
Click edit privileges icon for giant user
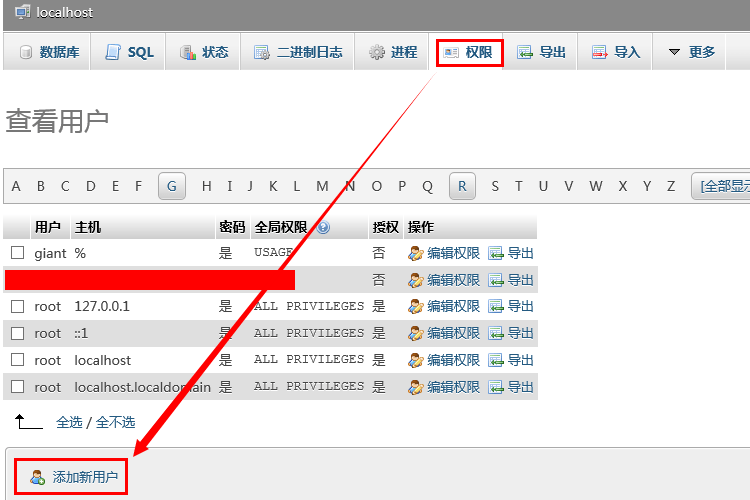click(416, 254)
